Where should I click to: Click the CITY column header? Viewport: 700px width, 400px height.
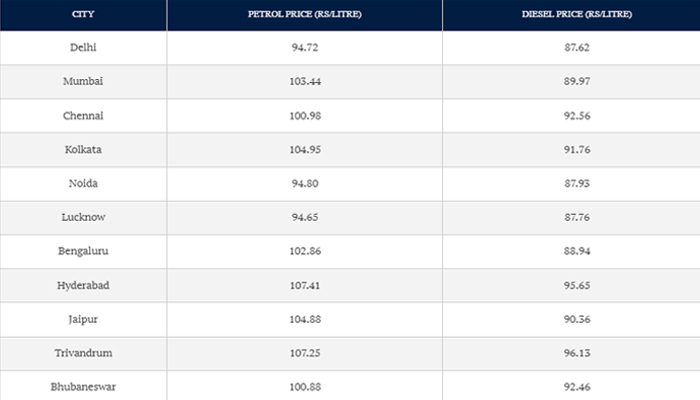(x=84, y=15)
